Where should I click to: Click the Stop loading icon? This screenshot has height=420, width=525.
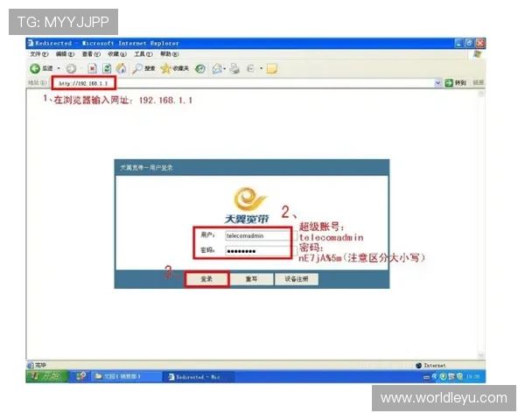point(92,68)
